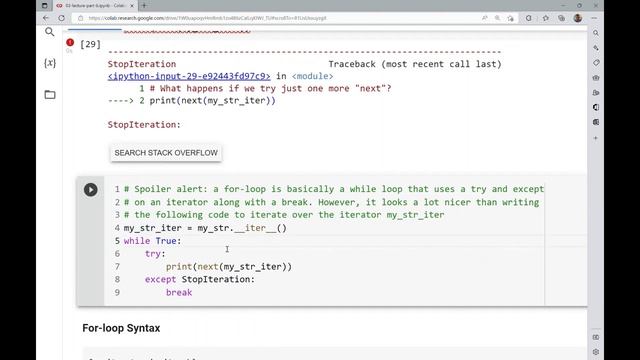The image size is (640, 360).
Task: Add a site to Edge sidebar with plus
Action: click(596, 138)
